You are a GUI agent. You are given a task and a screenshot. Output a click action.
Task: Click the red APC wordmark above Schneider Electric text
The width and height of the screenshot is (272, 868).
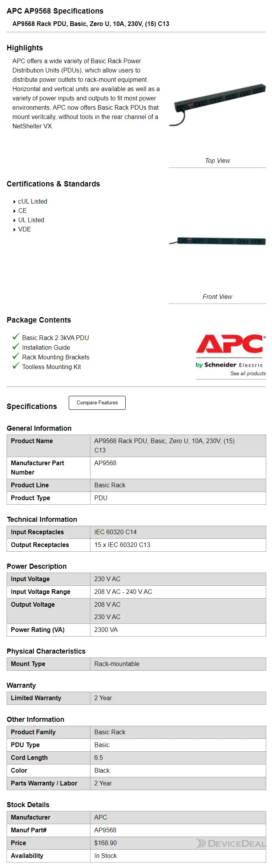(230, 344)
